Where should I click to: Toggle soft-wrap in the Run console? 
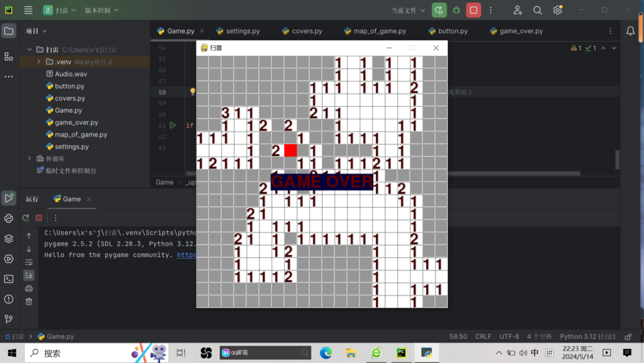pos(29,262)
